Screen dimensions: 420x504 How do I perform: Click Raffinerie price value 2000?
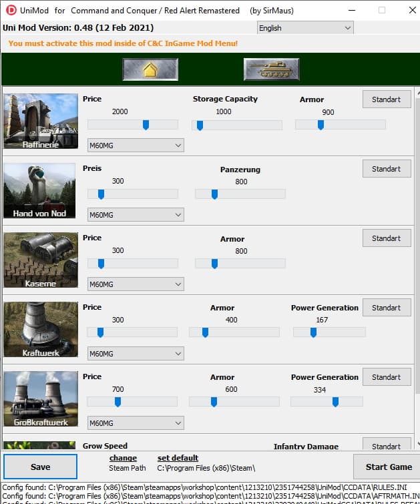pyautogui.click(x=120, y=111)
